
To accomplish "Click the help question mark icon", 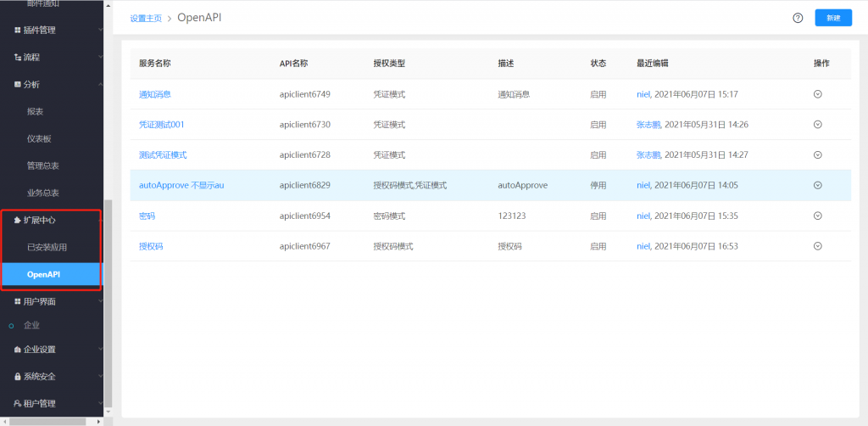I will click(x=798, y=18).
